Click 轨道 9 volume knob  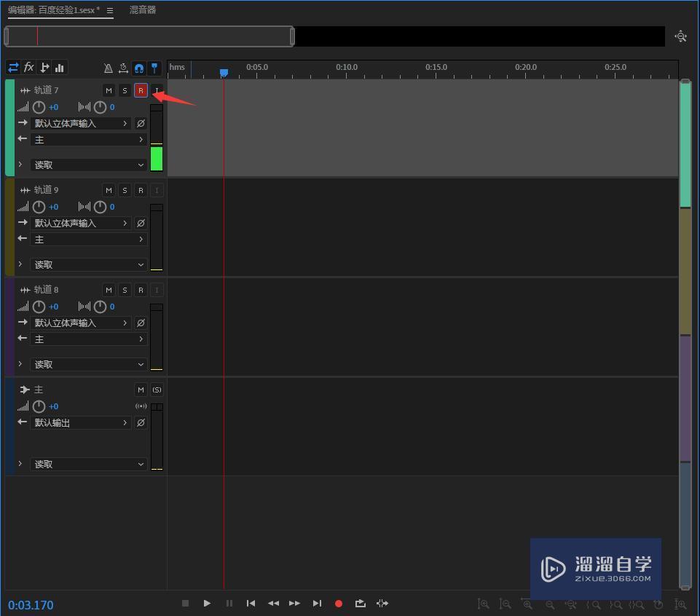point(39,207)
